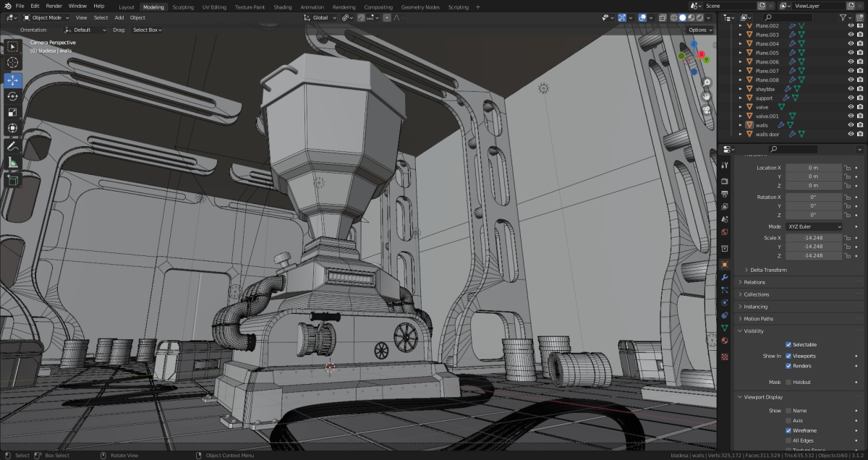
Task: Disable Renders under Show In visibility
Action: [x=788, y=366]
